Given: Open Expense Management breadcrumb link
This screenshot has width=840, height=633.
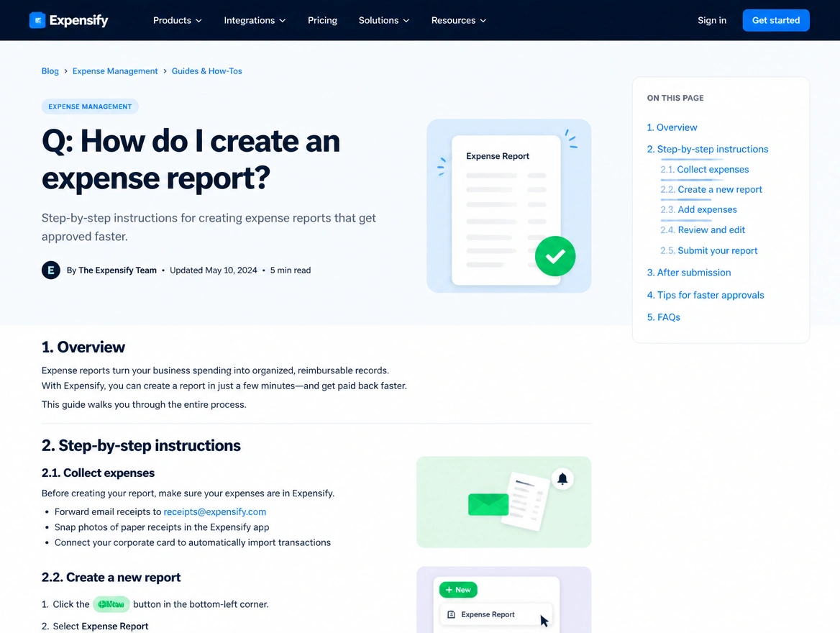Looking at the screenshot, I should coord(115,70).
